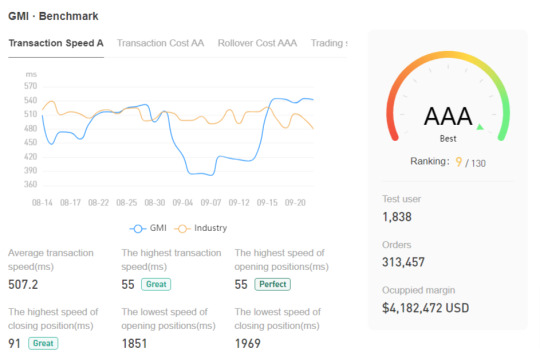Open the partially hidden Trading tab
This screenshot has height=360, width=540.
tap(329, 43)
